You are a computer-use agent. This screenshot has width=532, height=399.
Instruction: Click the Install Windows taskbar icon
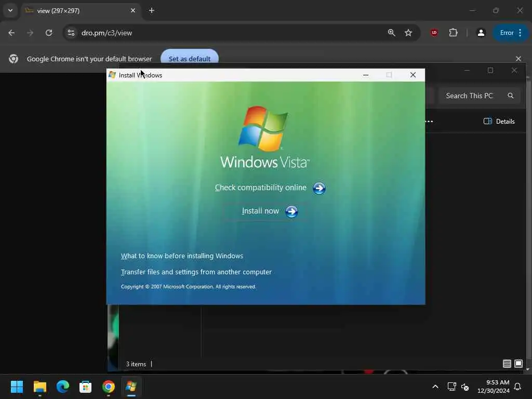click(131, 387)
